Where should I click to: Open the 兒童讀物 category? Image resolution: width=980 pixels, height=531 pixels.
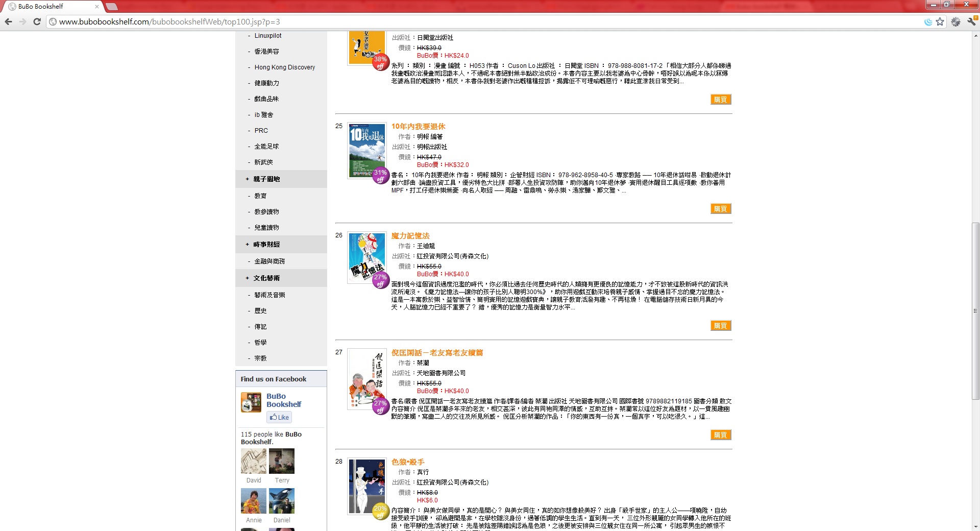[x=266, y=228]
